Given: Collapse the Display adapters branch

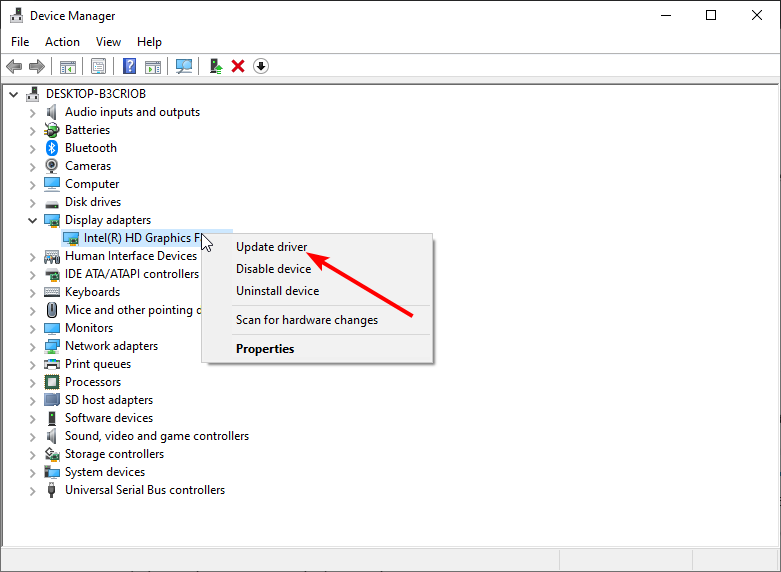Looking at the screenshot, I should pyautogui.click(x=32, y=220).
